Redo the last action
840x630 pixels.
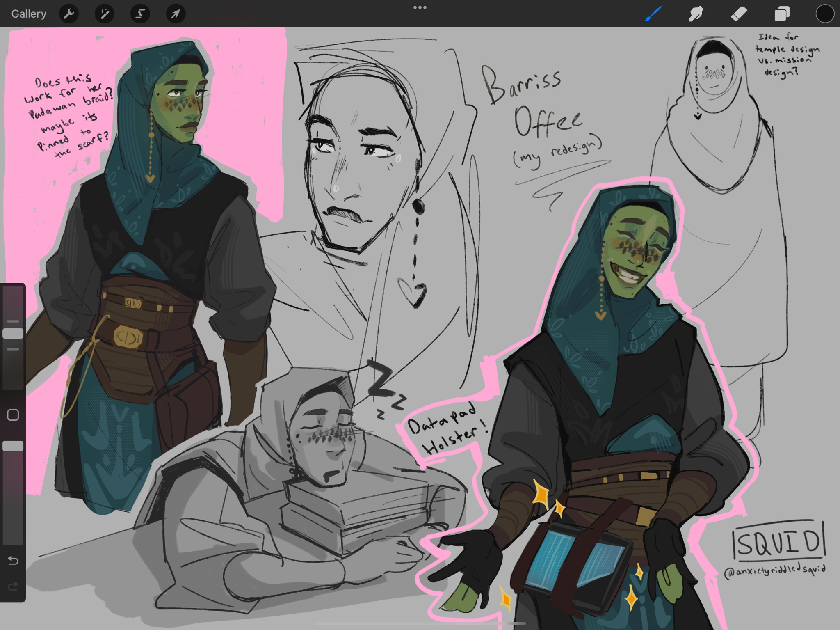(13, 586)
